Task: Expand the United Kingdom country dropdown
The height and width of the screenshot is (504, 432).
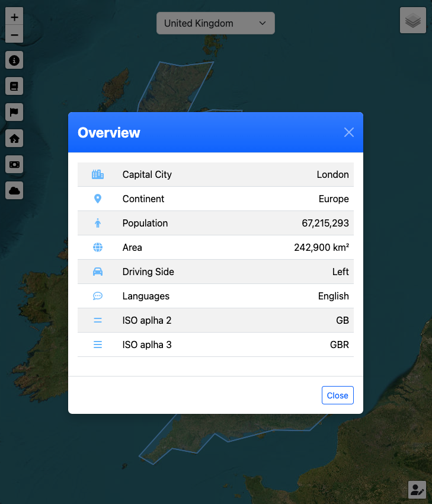Action: [215, 24]
